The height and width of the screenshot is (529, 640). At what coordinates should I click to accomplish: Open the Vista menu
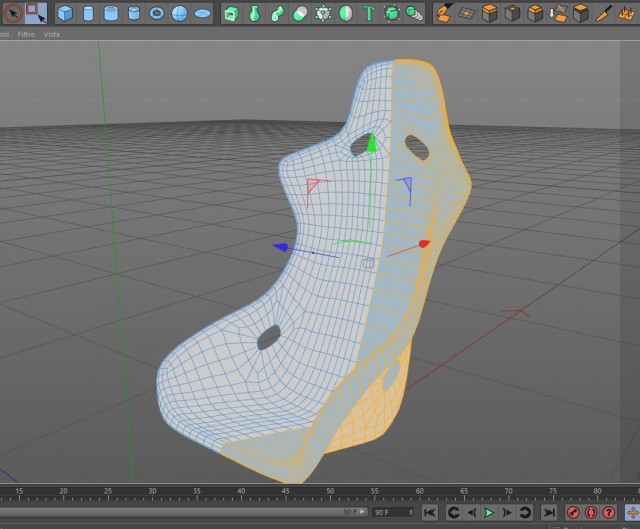pos(51,34)
